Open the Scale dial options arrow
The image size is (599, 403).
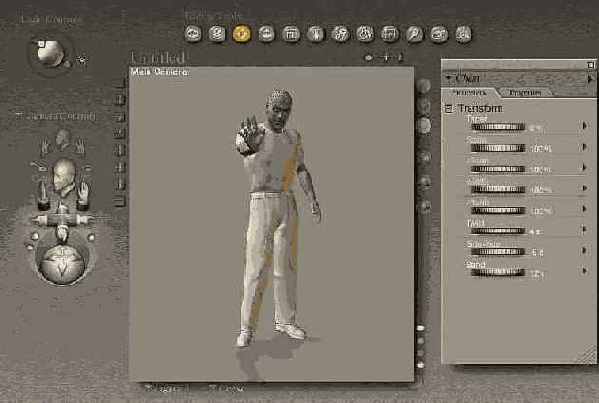click(584, 147)
